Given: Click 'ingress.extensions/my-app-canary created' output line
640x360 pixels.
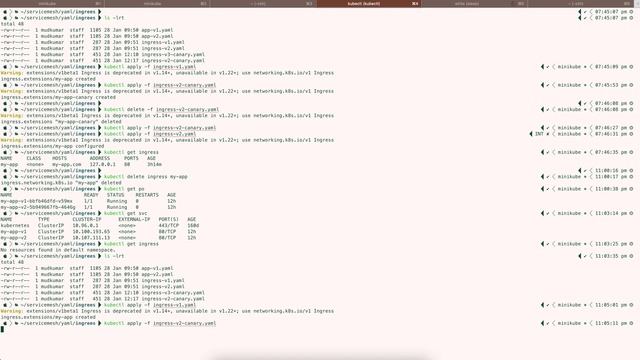Looking at the screenshot, I should point(58,97).
